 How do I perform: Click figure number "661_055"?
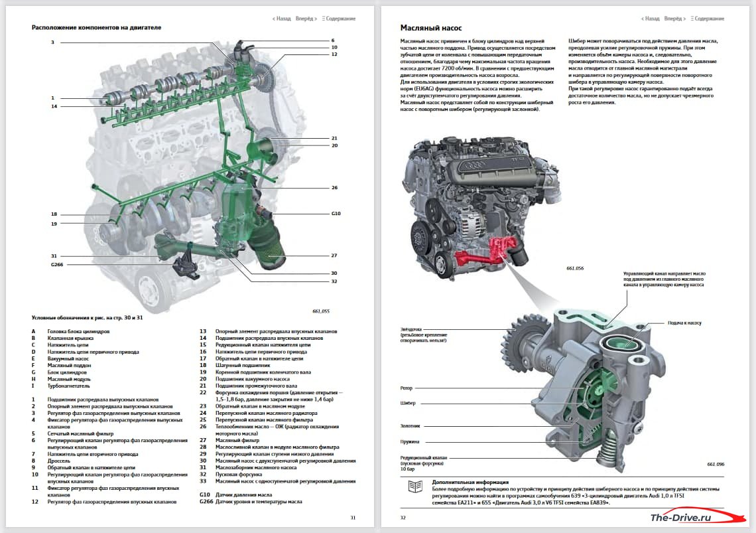point(320,311)
